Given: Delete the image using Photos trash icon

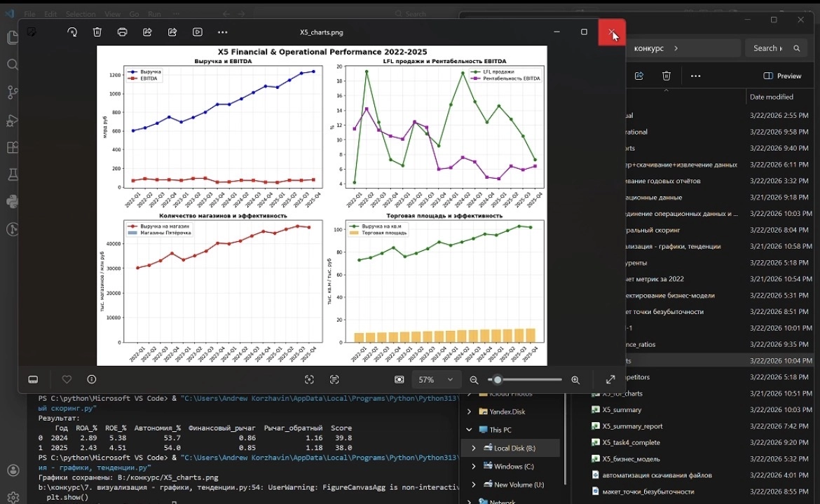Looking at the screenshot, I should click(97, 32).
